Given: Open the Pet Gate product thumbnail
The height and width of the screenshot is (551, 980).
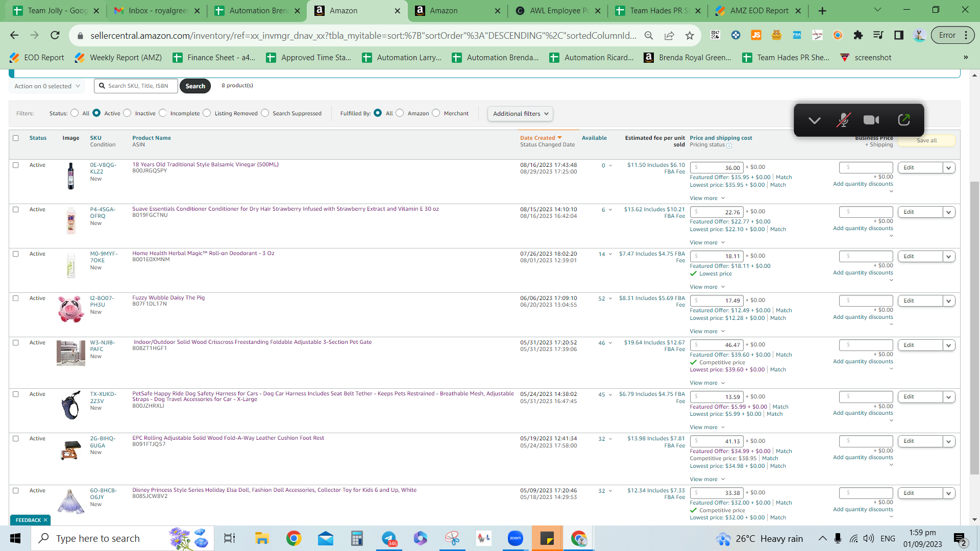Looking at the screenshot, I should pyautogui.click(x=71, y=353).
